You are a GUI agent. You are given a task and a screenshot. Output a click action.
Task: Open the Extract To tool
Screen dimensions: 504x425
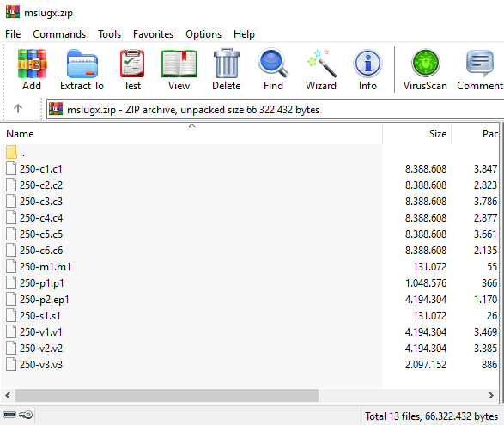point(82,69)
